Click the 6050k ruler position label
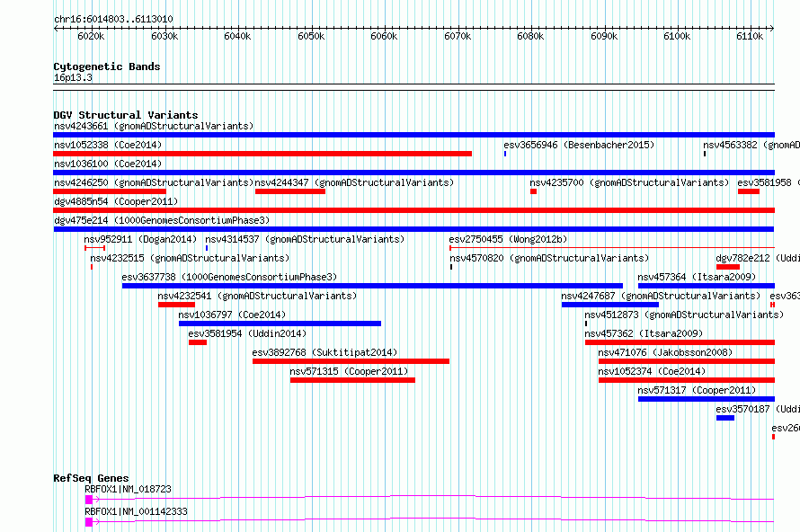The width and height of the screenshot is (800, 532). pos(311,36)
